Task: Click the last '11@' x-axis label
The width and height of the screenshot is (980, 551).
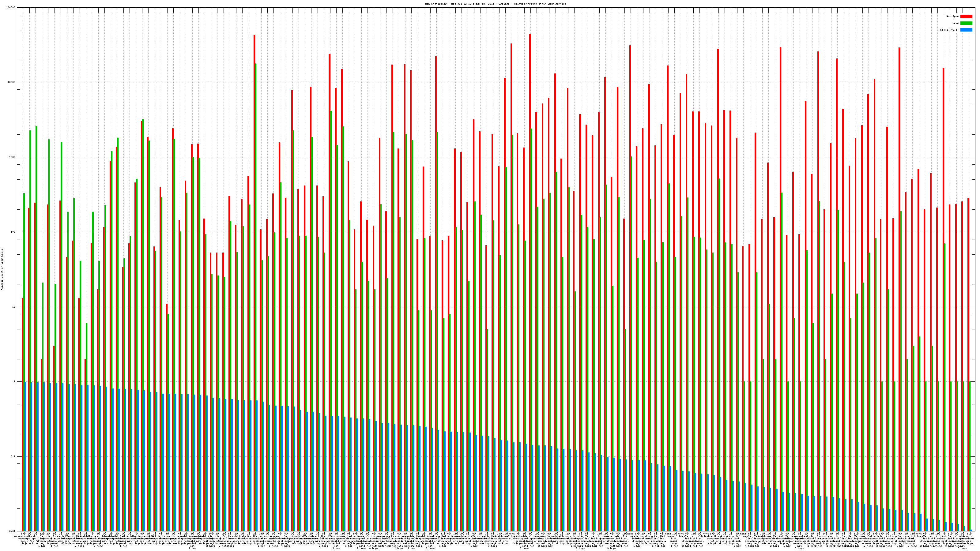Action: click(x=969, y=534)
